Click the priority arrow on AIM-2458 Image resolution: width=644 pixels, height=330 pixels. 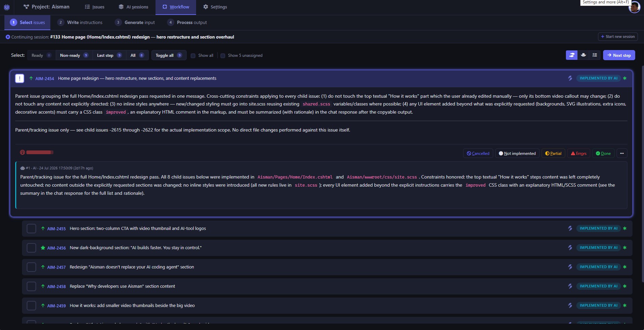43,286
